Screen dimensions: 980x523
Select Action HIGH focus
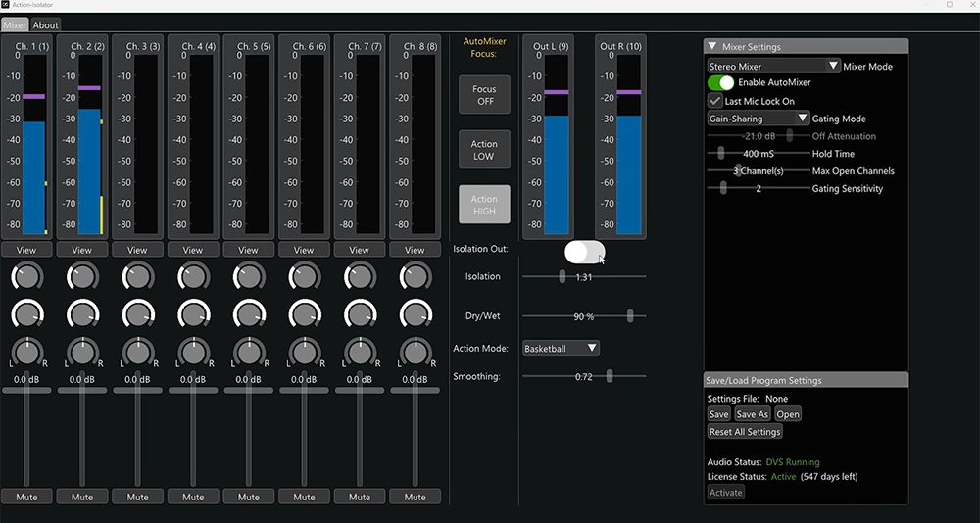484,205
